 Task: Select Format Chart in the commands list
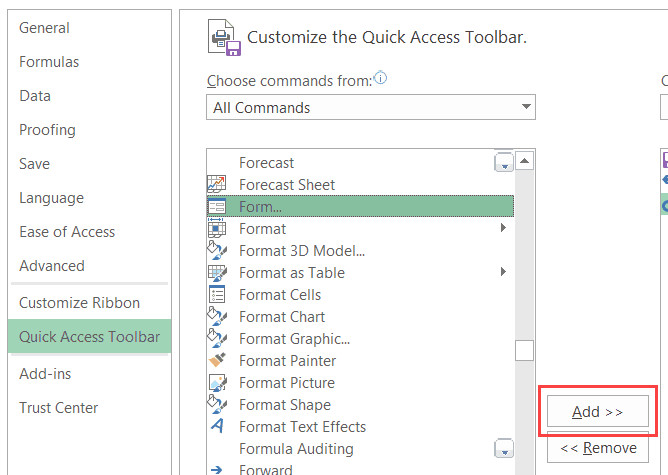pyautogui.click(x=282, y=317)
